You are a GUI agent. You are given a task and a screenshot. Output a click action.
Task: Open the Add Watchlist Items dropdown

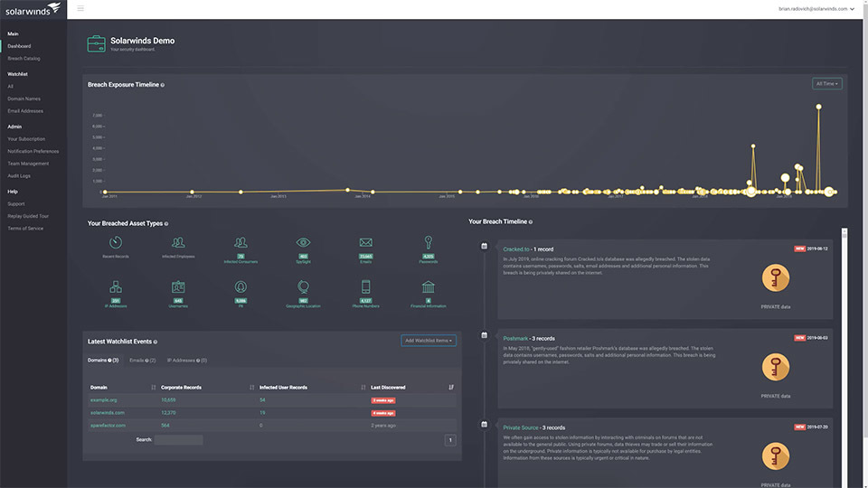[429, 341]
